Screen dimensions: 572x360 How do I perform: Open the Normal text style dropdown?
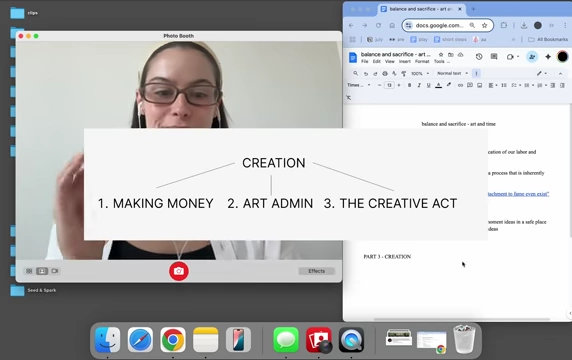[x=452, y=73]
